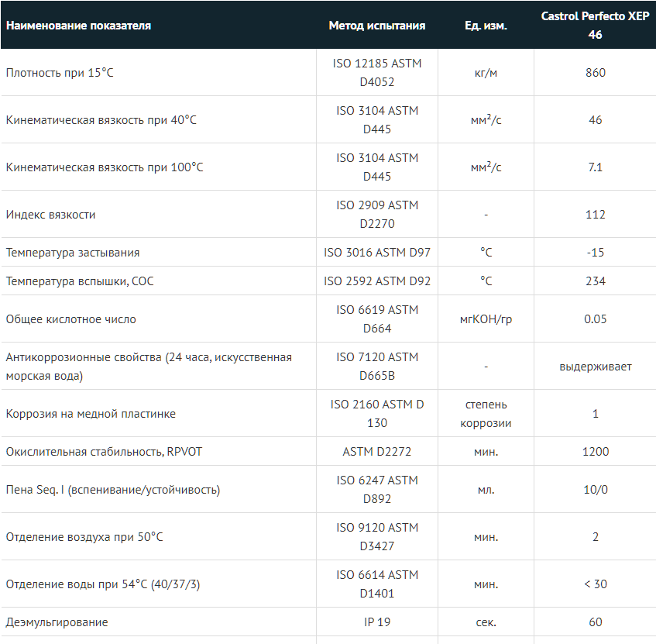Click the 'ISO 7120 ASTM D665B' cell
Viewport: 656px width, 644px height.
pyautogui.click(x=377, y=366)
